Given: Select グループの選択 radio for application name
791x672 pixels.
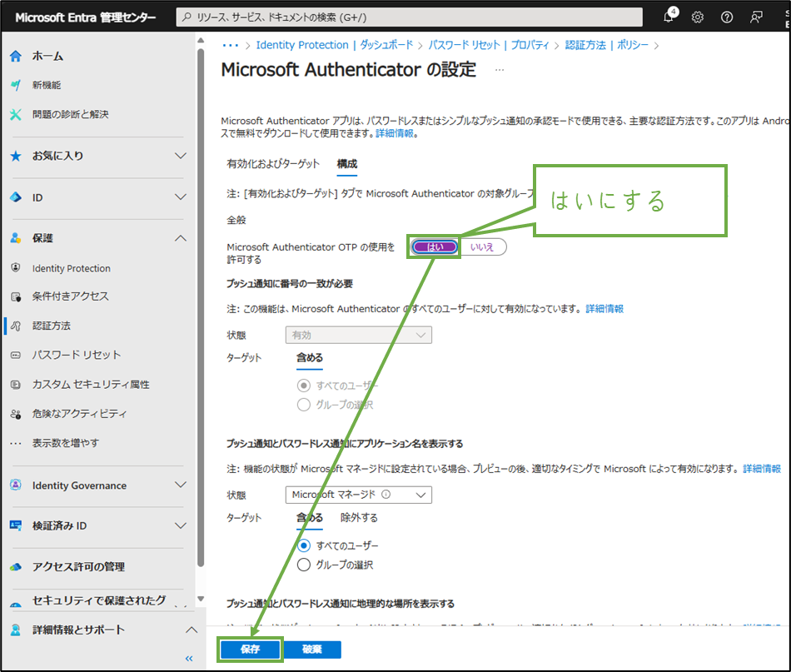Looking at the screenshot, I should coord(304,565).
